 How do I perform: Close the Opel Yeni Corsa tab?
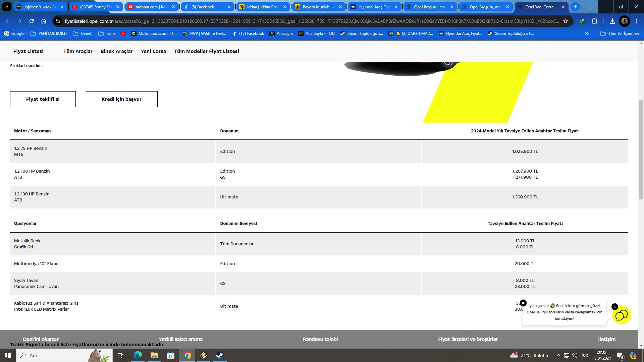coord(563,7)
